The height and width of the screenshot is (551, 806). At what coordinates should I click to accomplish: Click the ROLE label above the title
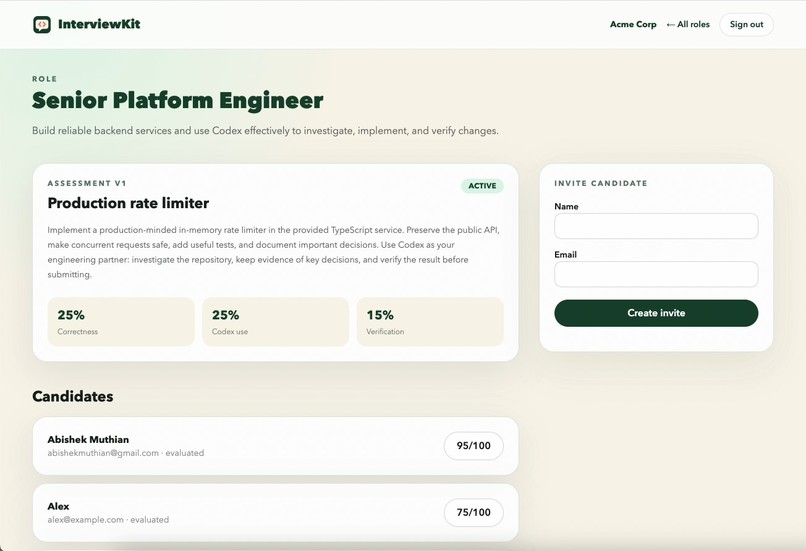[x=45, y=79]
